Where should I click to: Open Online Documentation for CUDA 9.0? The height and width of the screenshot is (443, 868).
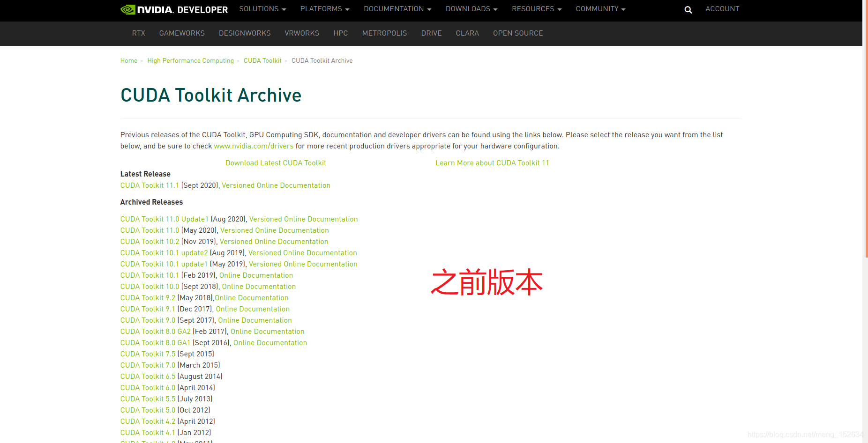255,320
